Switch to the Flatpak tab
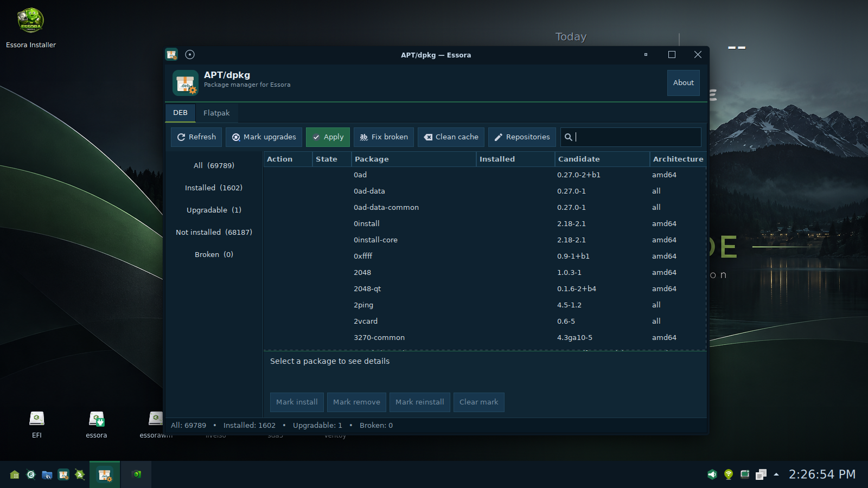This screenshot has width=868, height=488. [x=216, y=113]
